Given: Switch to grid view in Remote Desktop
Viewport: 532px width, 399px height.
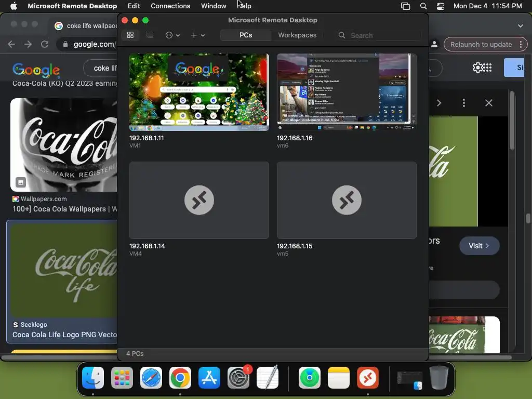Looking at the screenshot, I should point(130,35).
